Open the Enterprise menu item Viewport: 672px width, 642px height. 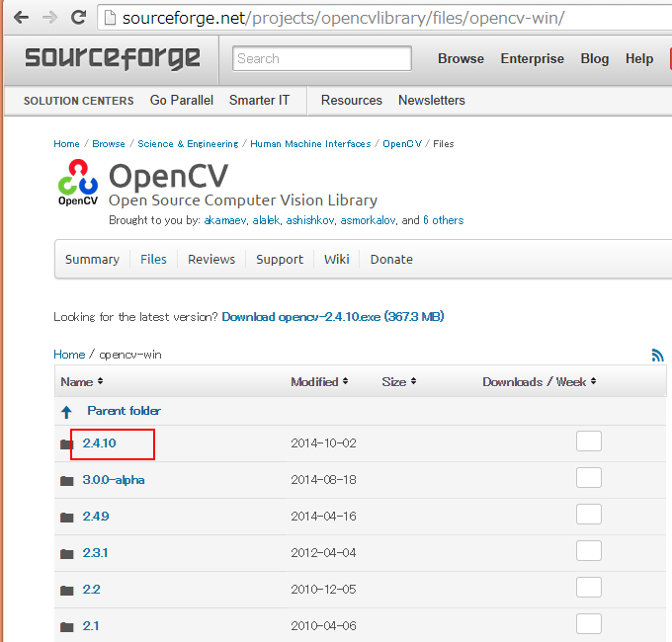(x=533, y=58)
